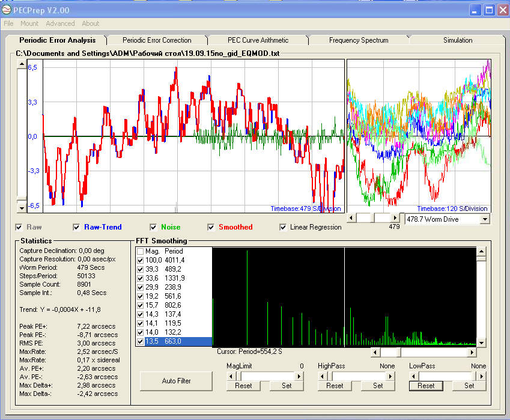The width and height of the screenshot is (510, 420).
Task: Click Reset under MagLimit
Action: coord(243,386)
